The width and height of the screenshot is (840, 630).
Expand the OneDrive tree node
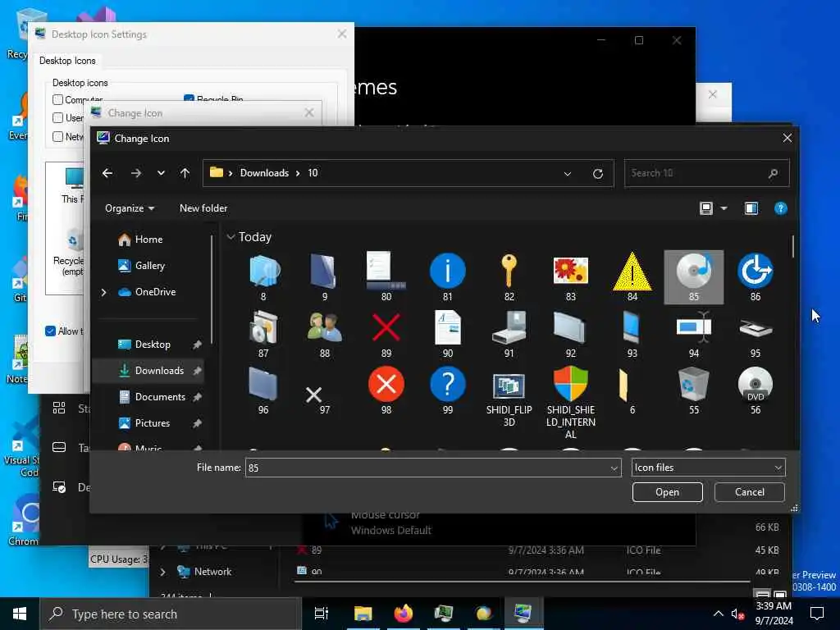click(104, 292)
